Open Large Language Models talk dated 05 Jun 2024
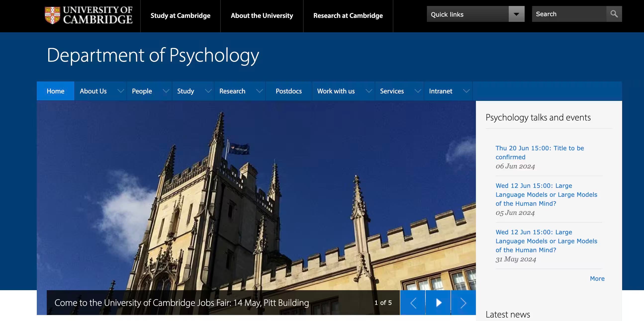 coord(546,195)
